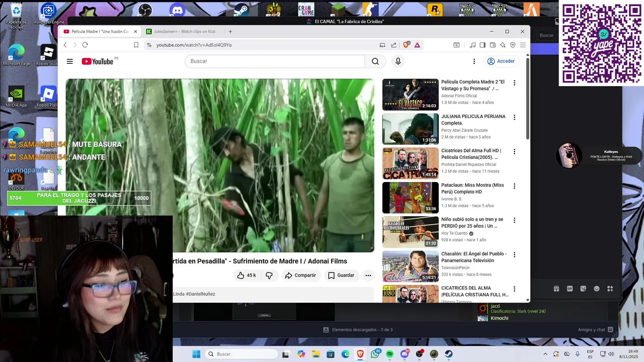Open JULIANA PELICULA PERUANA video title
The width and height of the screenshot is (644, 362).
[473, 120]
